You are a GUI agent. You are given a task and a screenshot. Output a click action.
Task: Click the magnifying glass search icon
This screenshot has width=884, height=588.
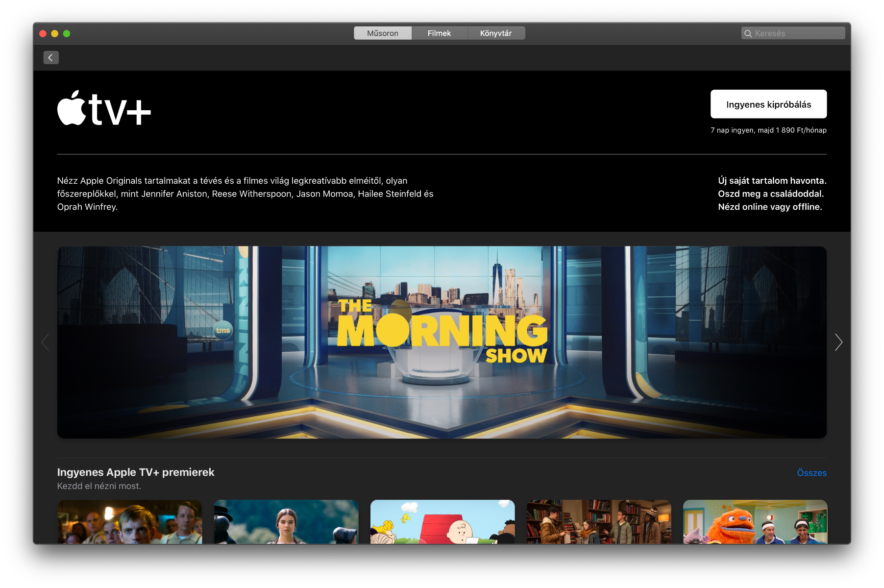(x=748, y=33)
